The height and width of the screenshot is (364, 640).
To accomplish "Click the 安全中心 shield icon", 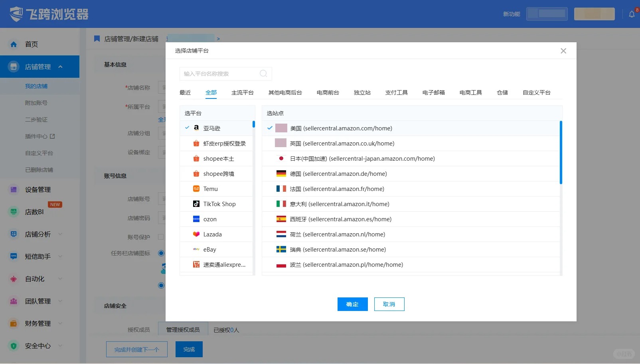I will tap(14, 346).
